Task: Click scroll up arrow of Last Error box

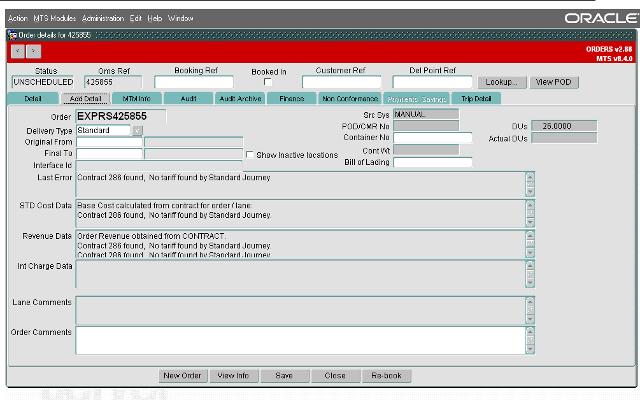Action: [x=530, y=177]
